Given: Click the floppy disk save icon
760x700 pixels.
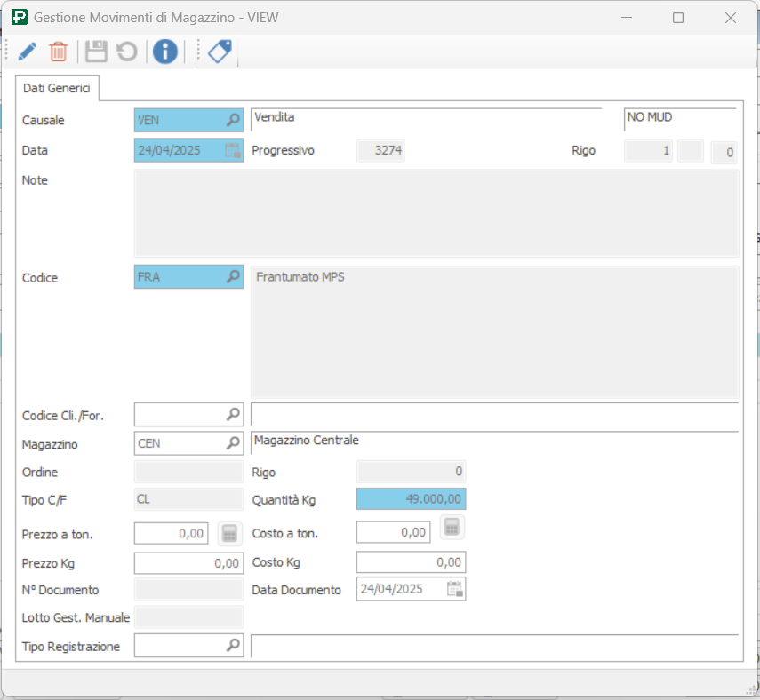Looking at the screenshot, I should tap(96, 52).
